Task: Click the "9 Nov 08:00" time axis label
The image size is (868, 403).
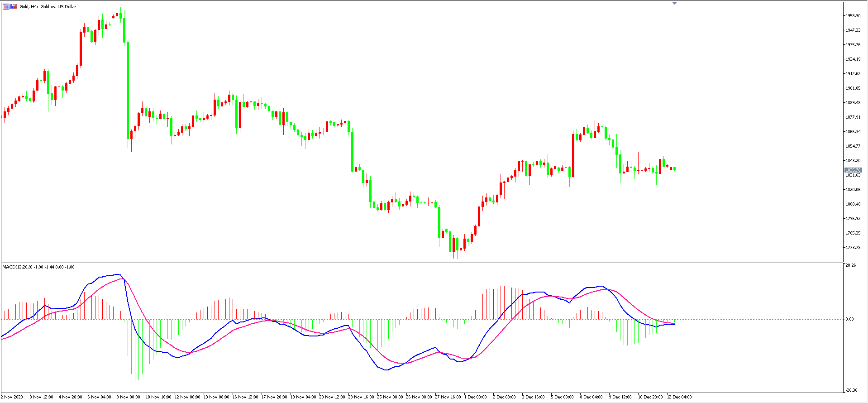Action: tap(129, 397)
